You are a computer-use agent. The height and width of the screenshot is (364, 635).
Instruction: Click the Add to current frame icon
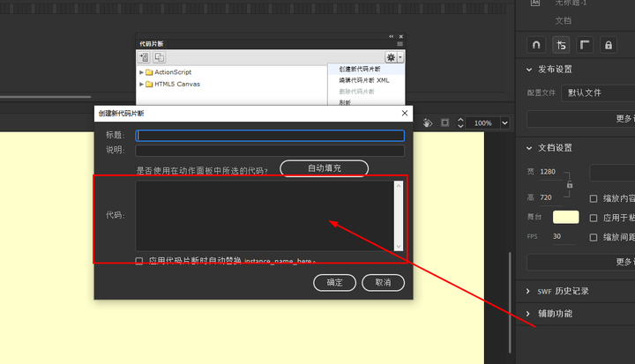(144, 57)
